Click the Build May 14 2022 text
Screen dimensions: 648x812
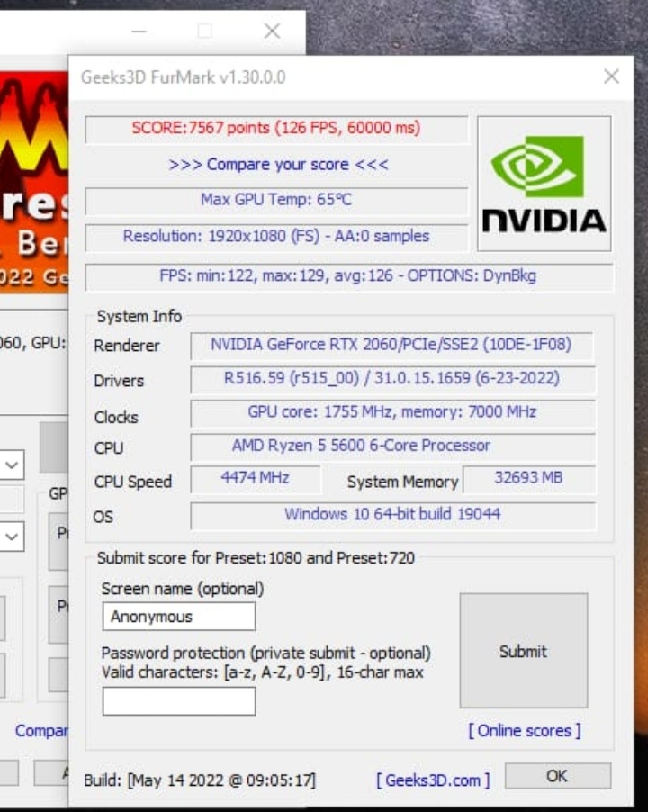tap(200, 780)
